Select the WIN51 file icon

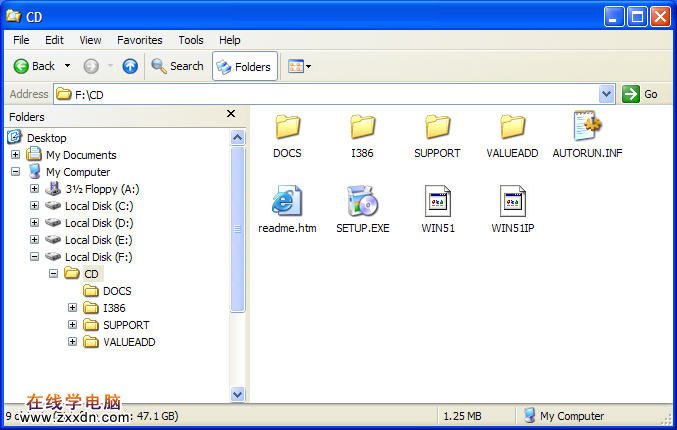(x=438, y=202)
